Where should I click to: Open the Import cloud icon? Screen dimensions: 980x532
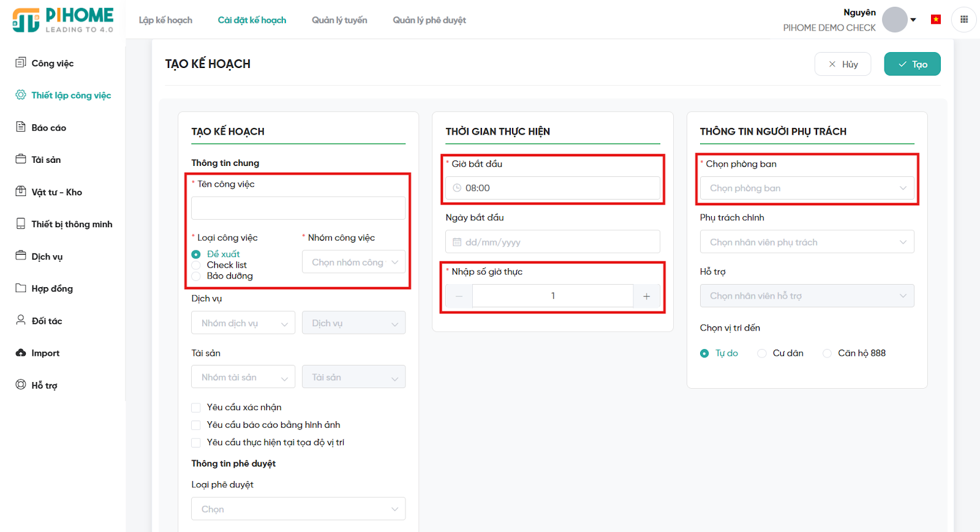[21, 353]
